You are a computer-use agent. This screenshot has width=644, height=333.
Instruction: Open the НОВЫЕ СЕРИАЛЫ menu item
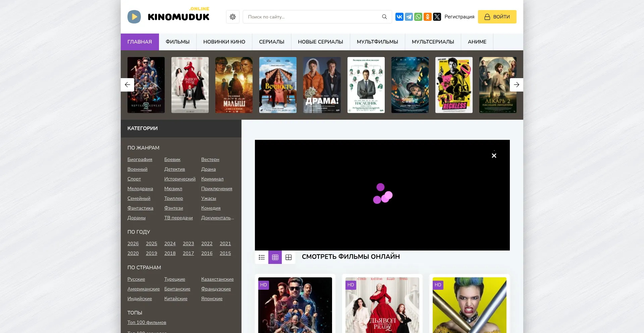321,42
